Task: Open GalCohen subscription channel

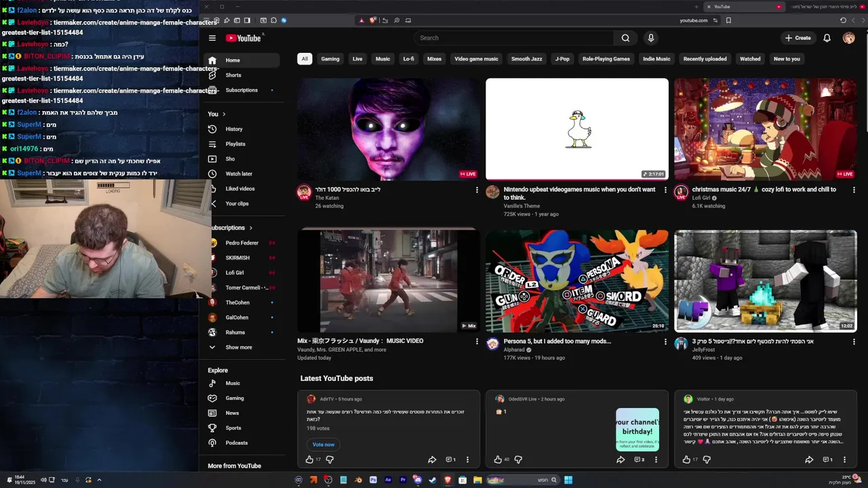Action: pos(242,317)
